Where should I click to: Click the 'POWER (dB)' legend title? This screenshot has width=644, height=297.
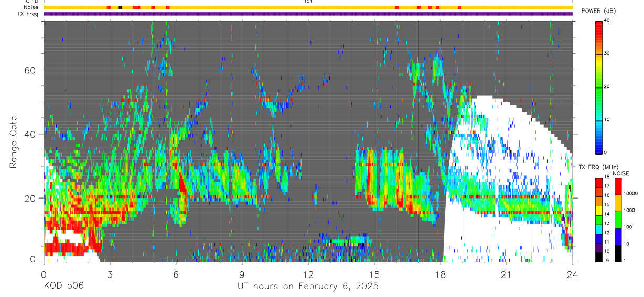[599, 11]
